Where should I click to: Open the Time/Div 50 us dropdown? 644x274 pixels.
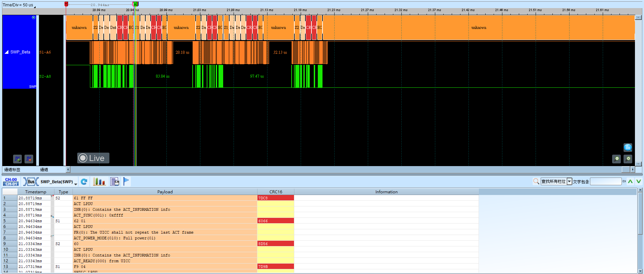19,5
